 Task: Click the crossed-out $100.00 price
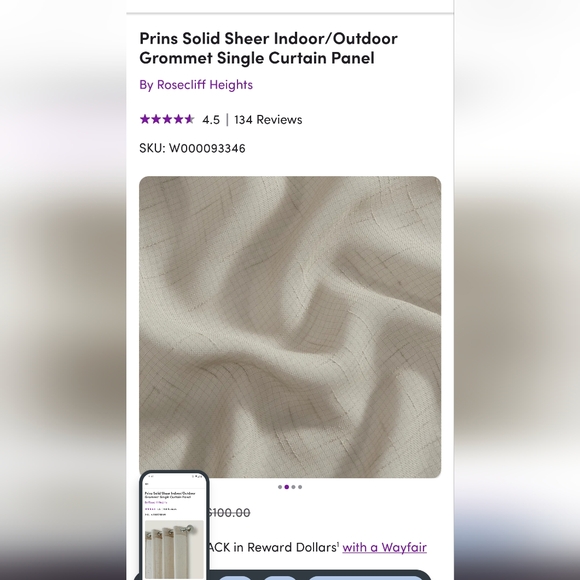[x=229, y=513]
